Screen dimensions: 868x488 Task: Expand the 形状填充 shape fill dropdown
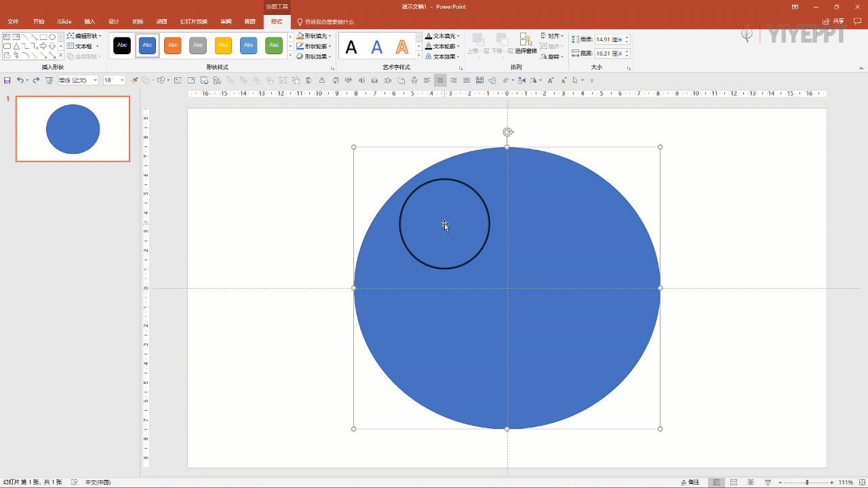[330, 36]
